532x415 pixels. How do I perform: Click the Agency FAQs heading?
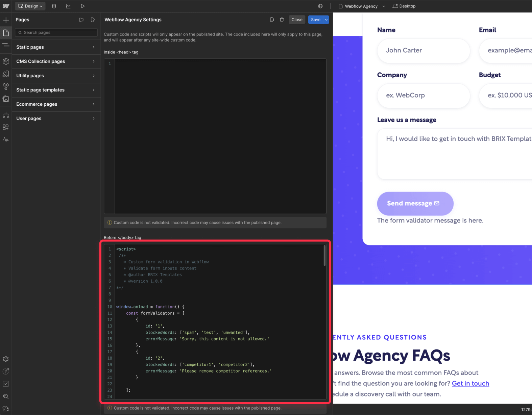(392, 355)
